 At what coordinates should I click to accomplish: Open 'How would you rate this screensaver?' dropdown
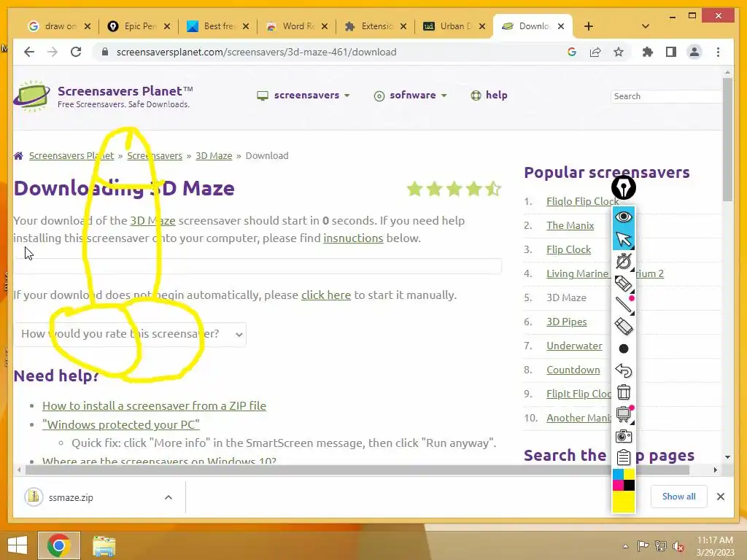point(130,334)
